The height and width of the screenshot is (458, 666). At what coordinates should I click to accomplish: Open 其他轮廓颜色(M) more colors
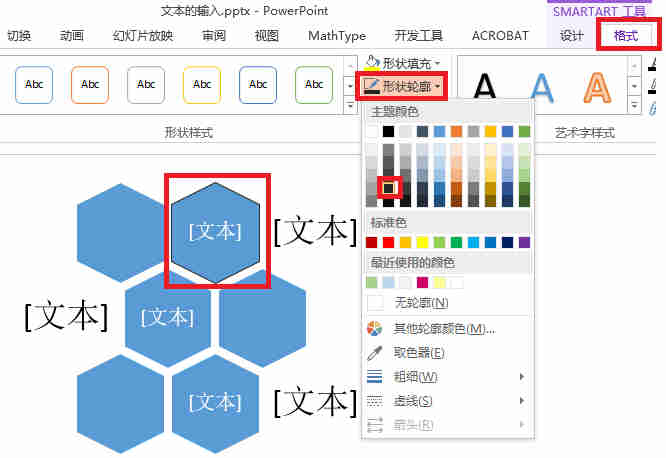pos(448,329)
